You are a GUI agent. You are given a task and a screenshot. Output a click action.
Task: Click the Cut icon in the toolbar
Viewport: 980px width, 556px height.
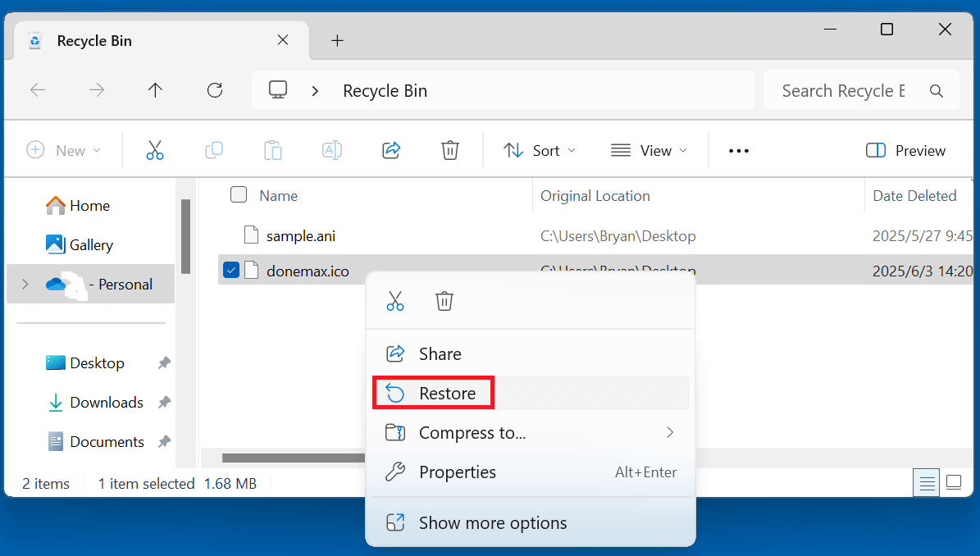pyautogui.click(x=155, y=150)
